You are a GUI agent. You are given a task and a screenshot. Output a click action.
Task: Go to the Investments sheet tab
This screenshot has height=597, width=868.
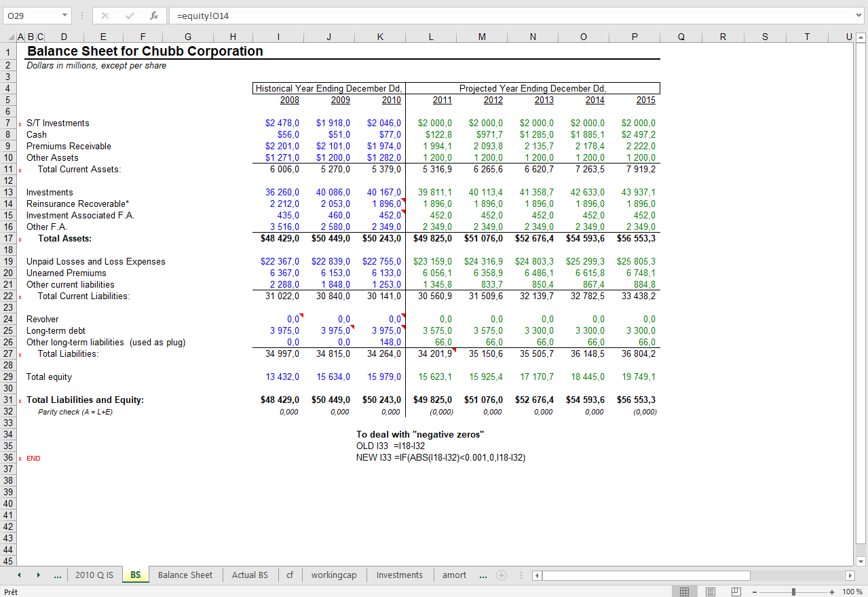[x=400, y=575]
